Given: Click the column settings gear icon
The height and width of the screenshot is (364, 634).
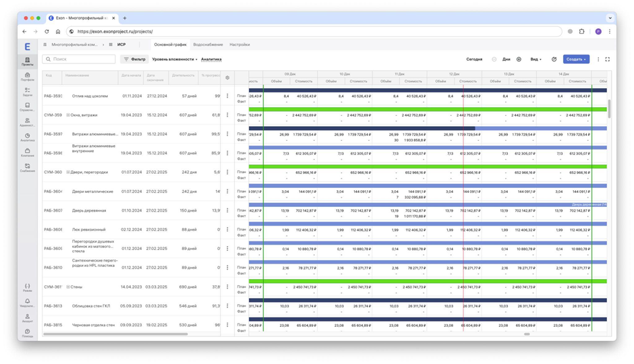Looking at the screenshot, I should click(227, 78).
